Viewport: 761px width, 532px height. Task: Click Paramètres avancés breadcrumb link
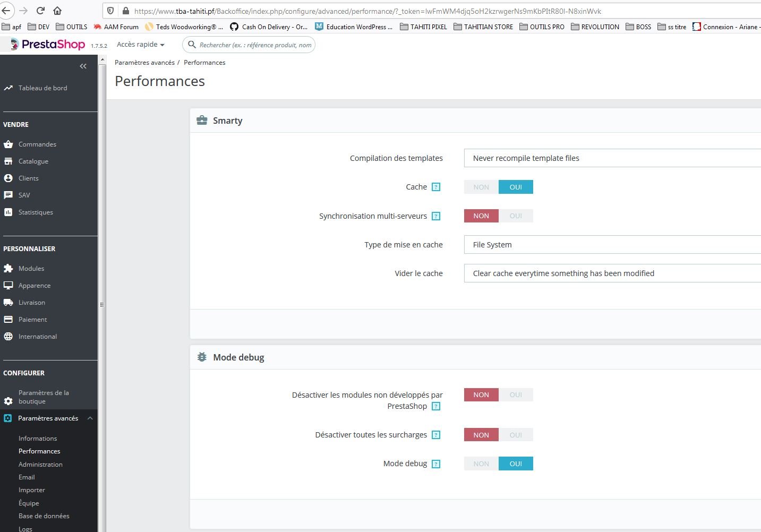(x=144, y=63)
